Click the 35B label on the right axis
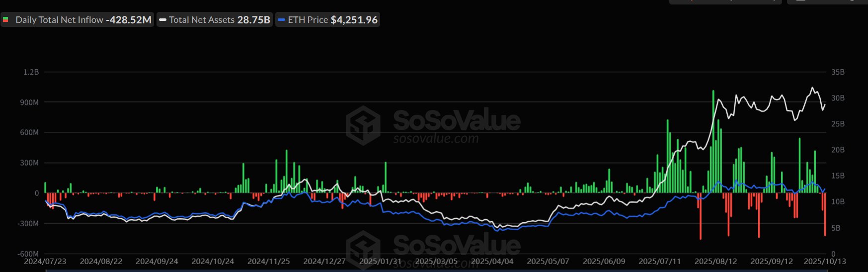 click(x=838, y=72)
